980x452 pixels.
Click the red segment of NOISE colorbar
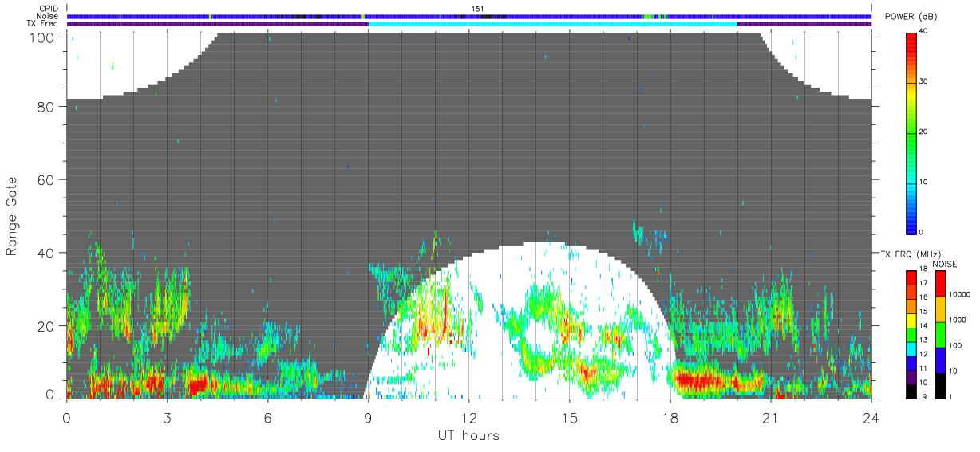pos(940,284)
